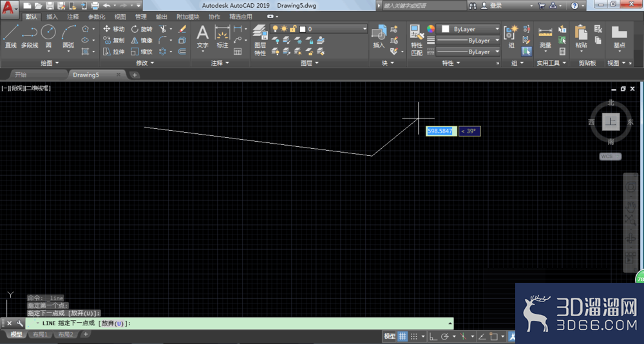The width and height of the screenshot is (644, 344).
Task: Open Layer Properties (图层特性) manager
Action: point(260,39)
